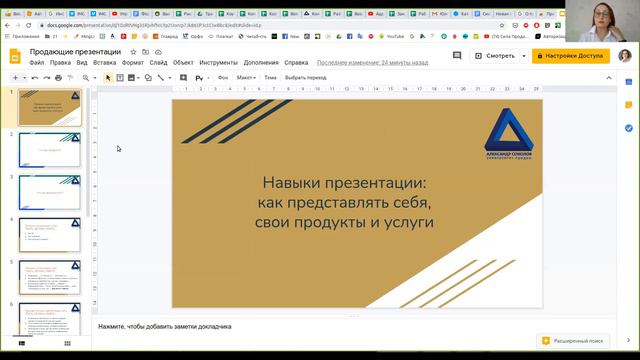Select slide 2 thumbnail in filmstrip
640x360 pixels.
pyautogui.click(x=49, y=150)
